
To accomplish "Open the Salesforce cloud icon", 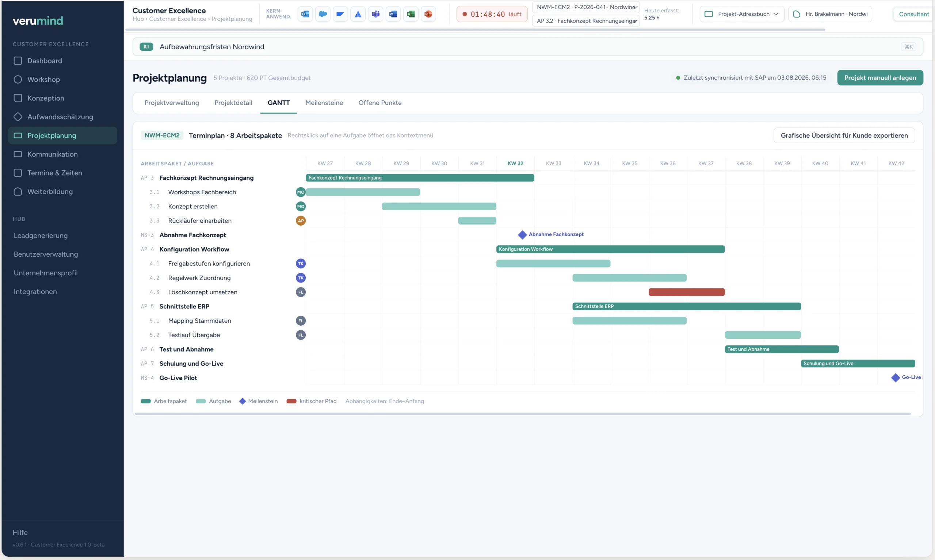I will tap(323, 14).
